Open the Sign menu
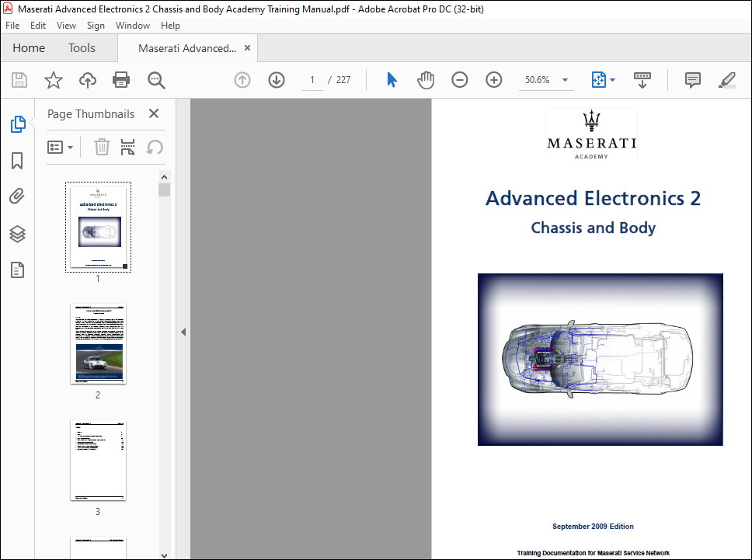This screenshot has height=560, width=752. click(x=96, y=26)
